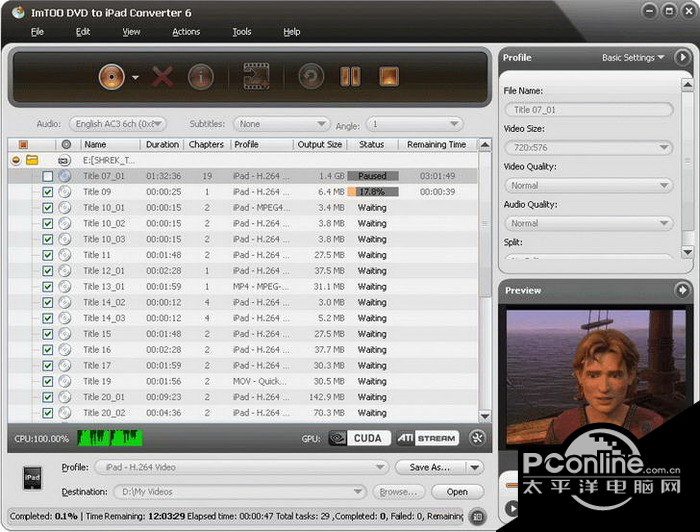
Task: Open the Save As arrow dropdown
Action: (x=475, y=467)
